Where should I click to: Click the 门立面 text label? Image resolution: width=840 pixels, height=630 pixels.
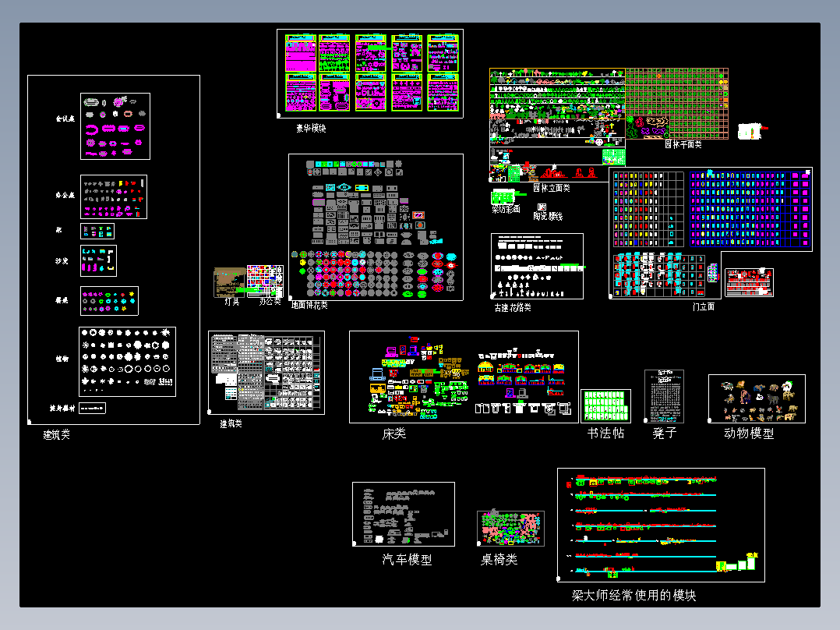pyautogui.click(x=704, y=306)
